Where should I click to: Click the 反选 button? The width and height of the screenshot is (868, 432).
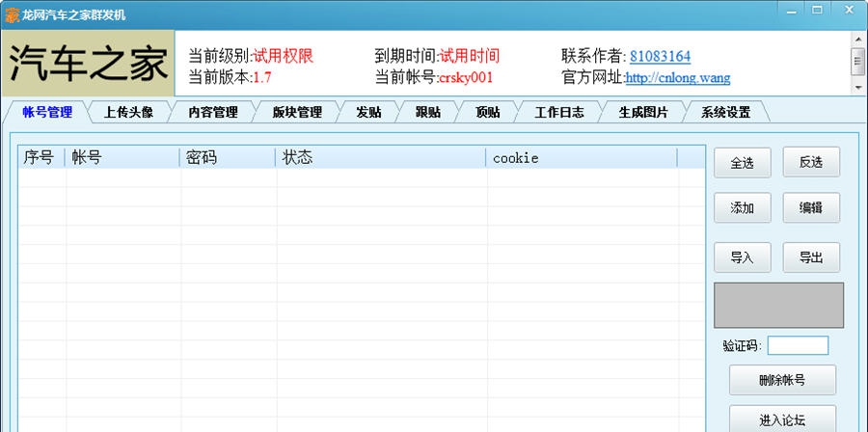(811, 163)
